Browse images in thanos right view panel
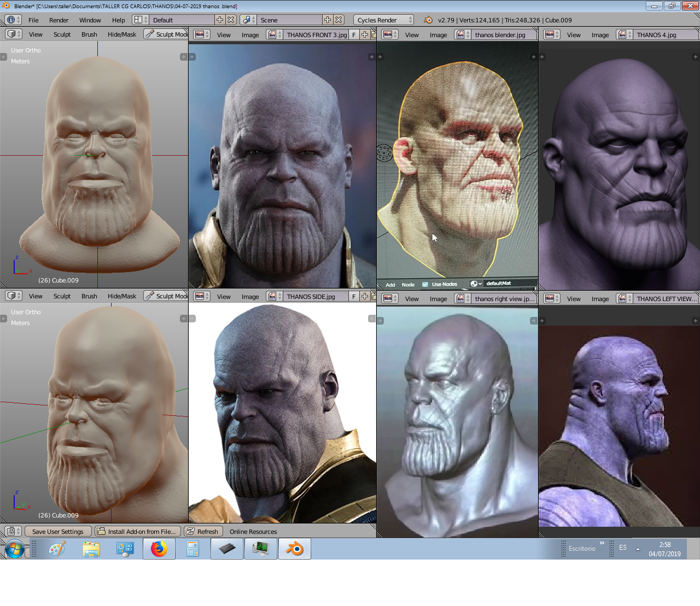The image size is (700, 606). pyautogui.click(x=463, y=298)
